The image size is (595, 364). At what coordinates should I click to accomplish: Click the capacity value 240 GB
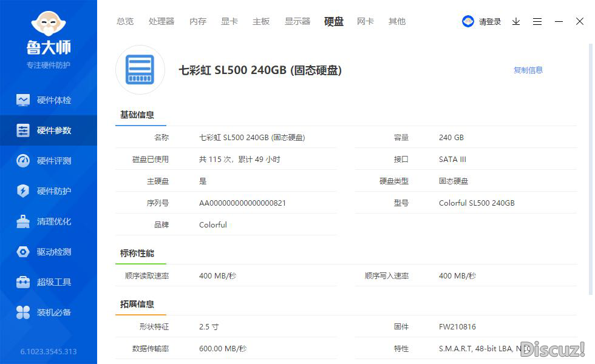[x=451, y=137]
